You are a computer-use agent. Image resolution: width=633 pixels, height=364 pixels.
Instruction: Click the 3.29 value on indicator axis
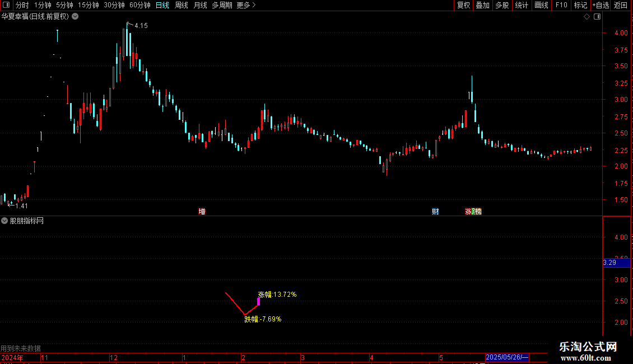click(609, 263)
